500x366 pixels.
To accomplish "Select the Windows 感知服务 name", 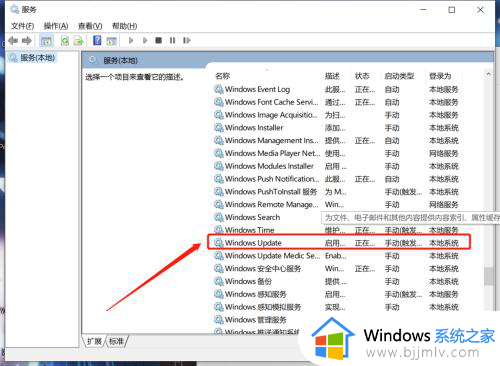I will [x=256, y=294].
